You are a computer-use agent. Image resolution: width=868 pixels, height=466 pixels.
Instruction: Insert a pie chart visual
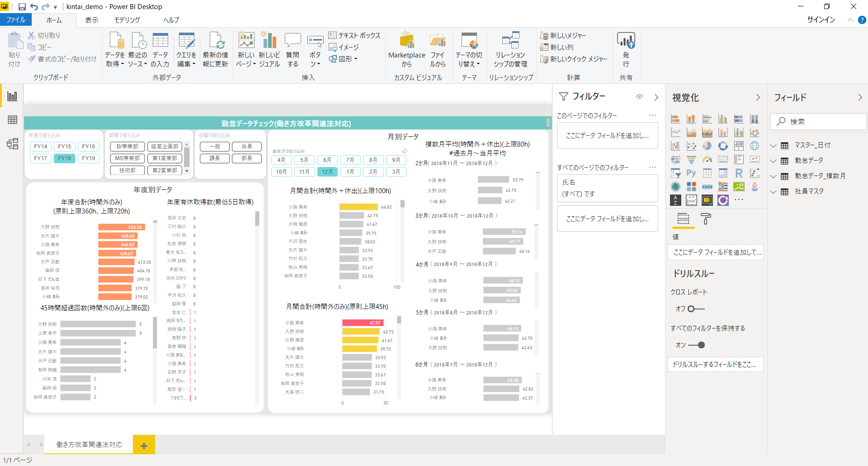(707, 146)
